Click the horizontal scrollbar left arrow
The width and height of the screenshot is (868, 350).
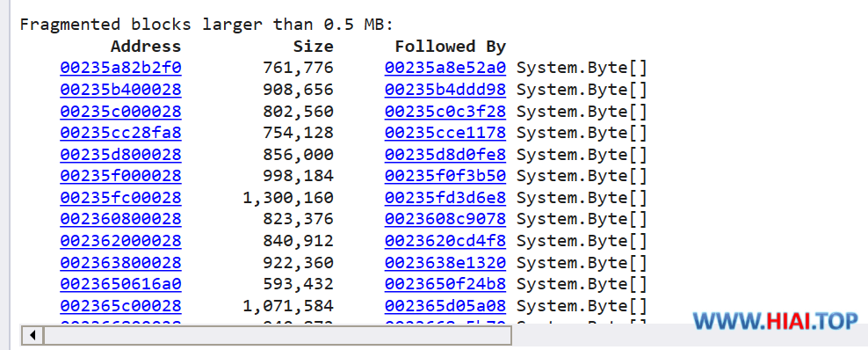pyautogui.click(x=33, y=335)
